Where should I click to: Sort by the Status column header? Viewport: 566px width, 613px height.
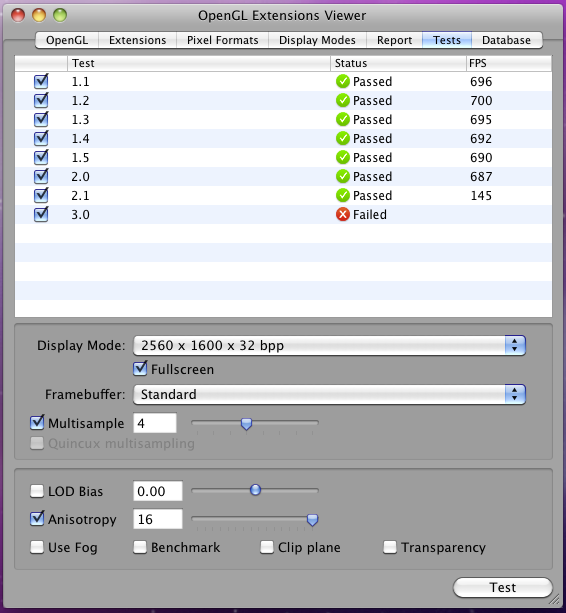398,63
